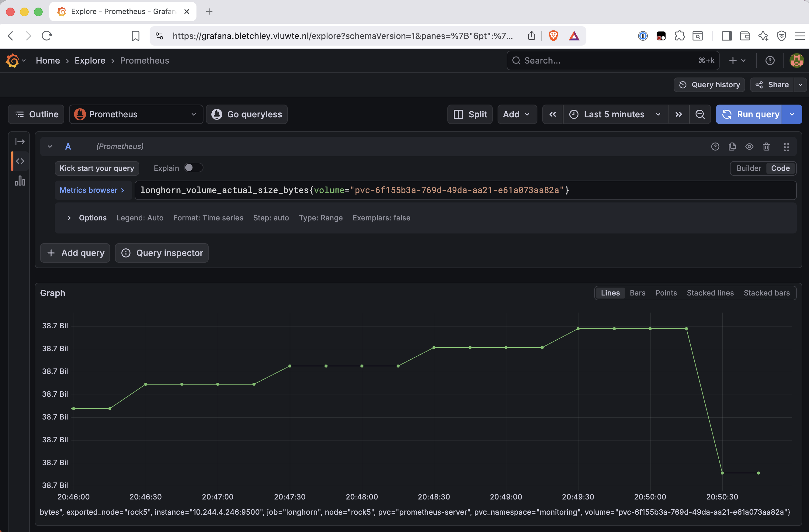Image resolution: width=809 pixels, height=532 pixels.
Task: Open the Brave VPN shield icon
Action: click(x=781, y=36)
